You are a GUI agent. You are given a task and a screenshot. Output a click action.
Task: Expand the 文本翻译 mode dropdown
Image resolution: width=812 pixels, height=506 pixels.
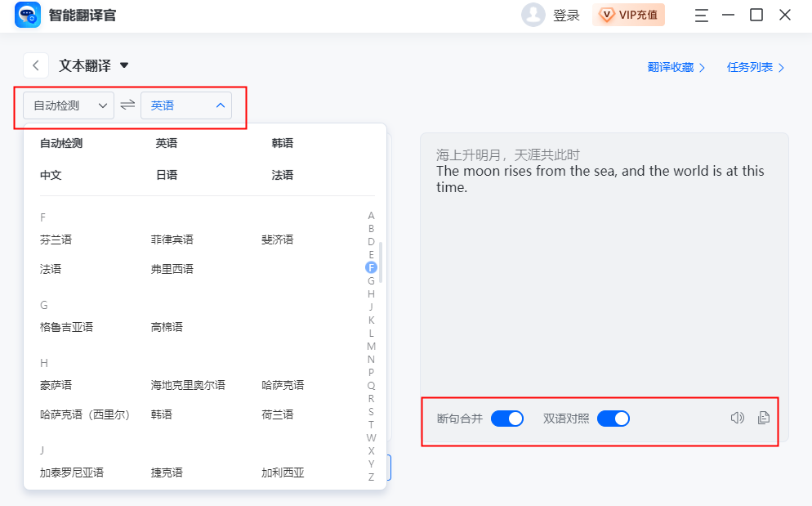124,65
